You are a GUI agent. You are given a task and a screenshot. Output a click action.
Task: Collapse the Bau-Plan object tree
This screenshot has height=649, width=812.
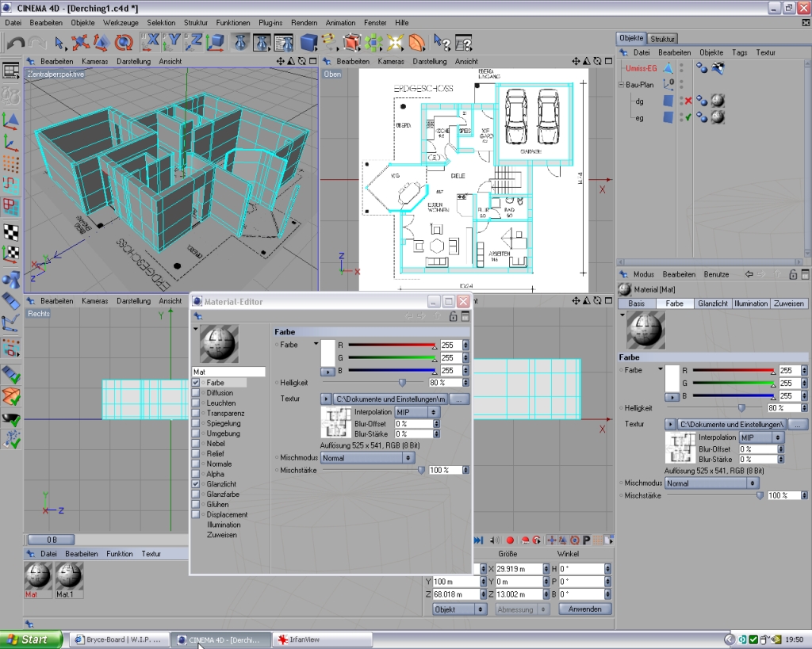click(x=622, y=84)
